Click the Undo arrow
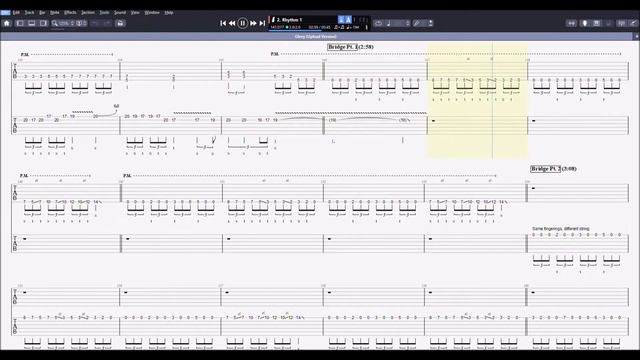 (x=95, y=23)
